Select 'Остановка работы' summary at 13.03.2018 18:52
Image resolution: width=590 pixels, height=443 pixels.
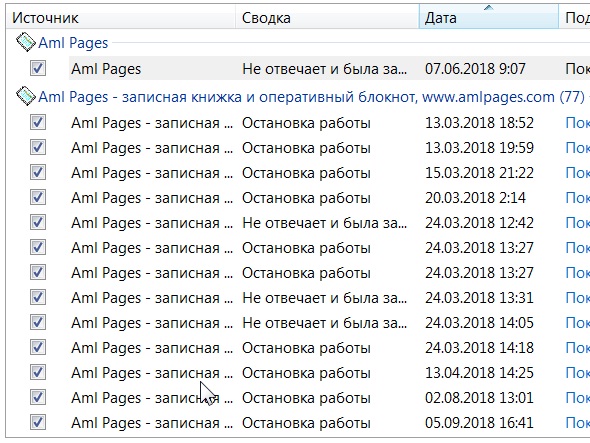(306, 123)
